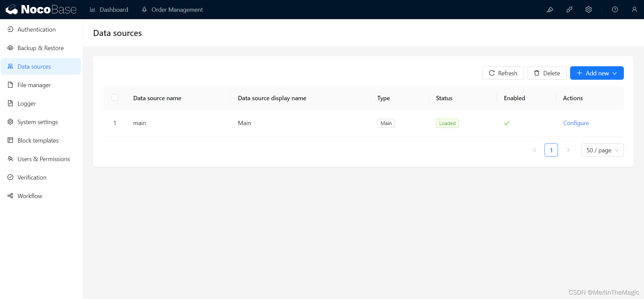The image size is (644, 299).
Task: Click the Verification check-circle icon
Action: coord(10,177)
